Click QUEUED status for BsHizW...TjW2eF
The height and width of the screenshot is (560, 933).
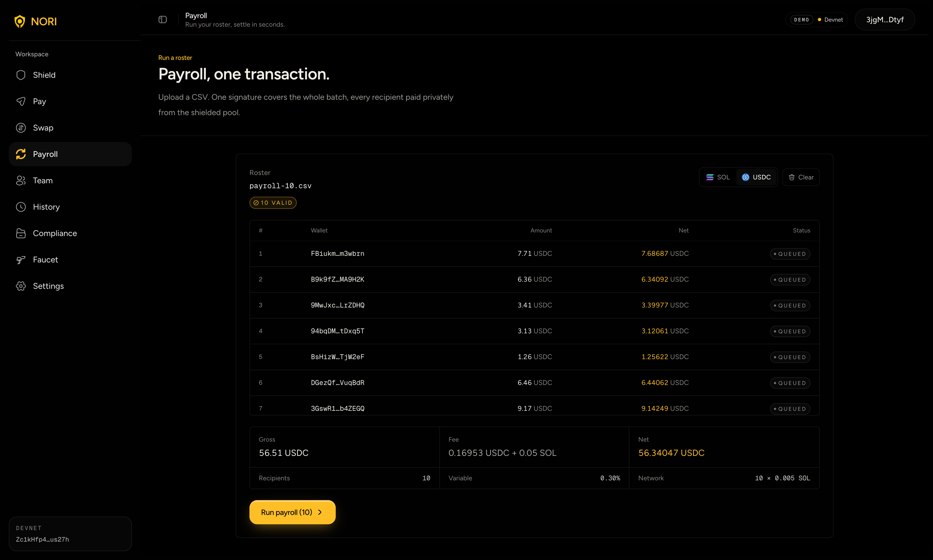pos(790,357)
